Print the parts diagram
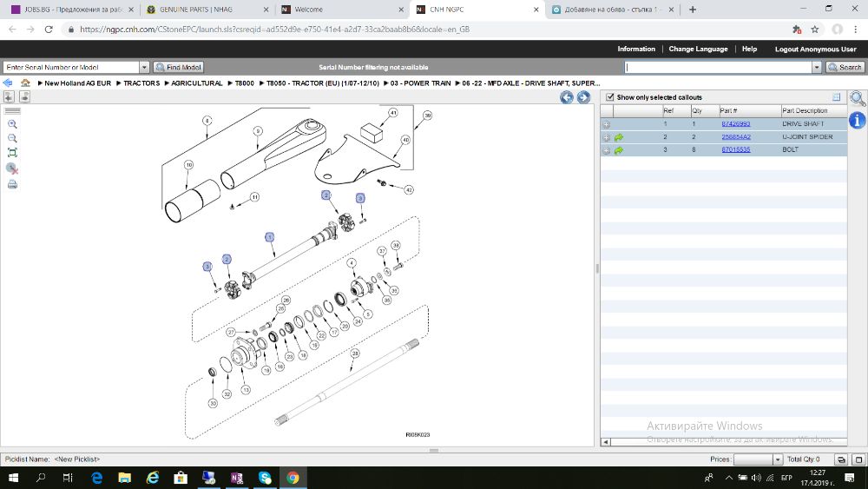This screenshot has height=489, width=868. [12, 184]
